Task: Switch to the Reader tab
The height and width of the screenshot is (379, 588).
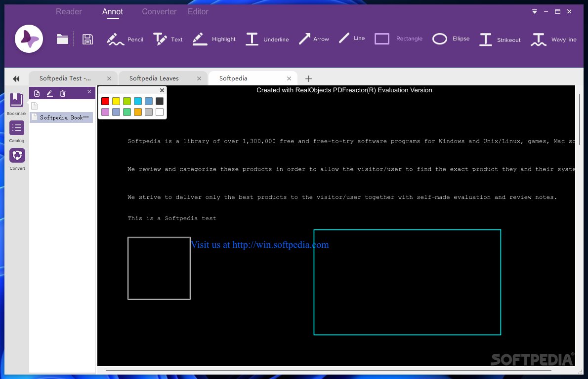Action: (x=69, y=12)
